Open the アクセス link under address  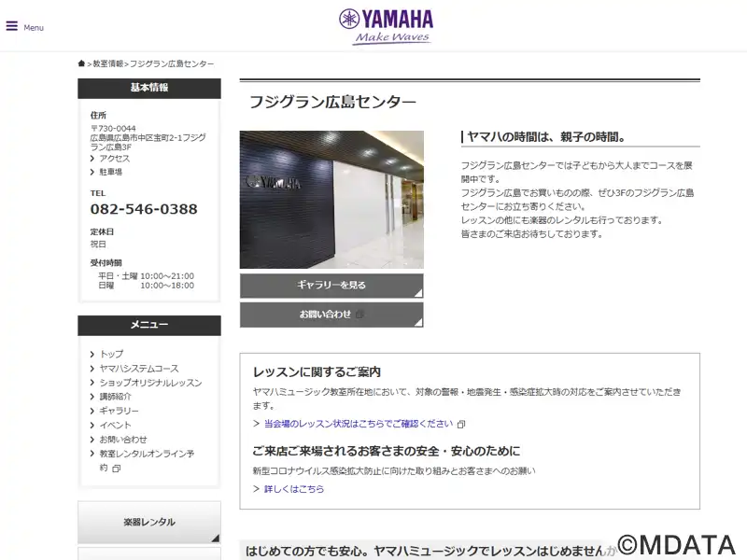pos(114,158)
